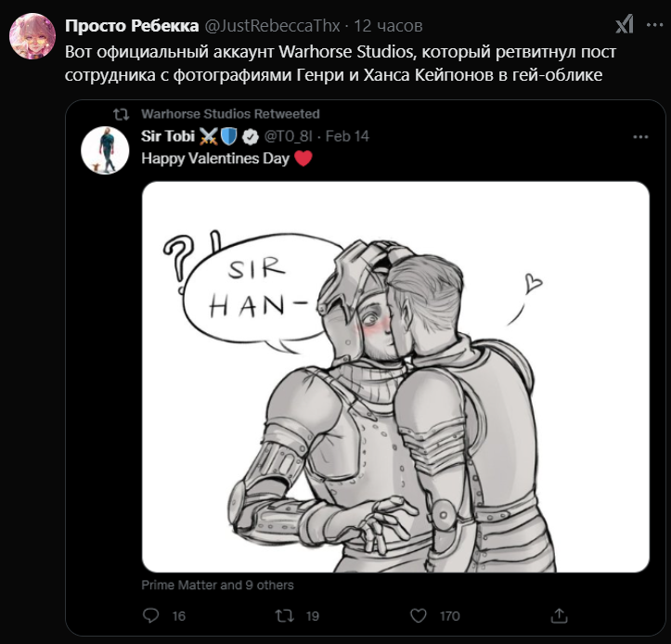The image size is (671, 644).
Task: Click "Warhorse Studios Retweeted" label
Action: tap(230, 114)
